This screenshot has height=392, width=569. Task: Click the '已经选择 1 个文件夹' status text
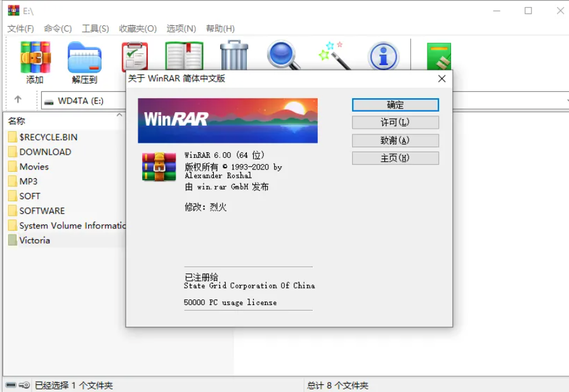point(74,385)
